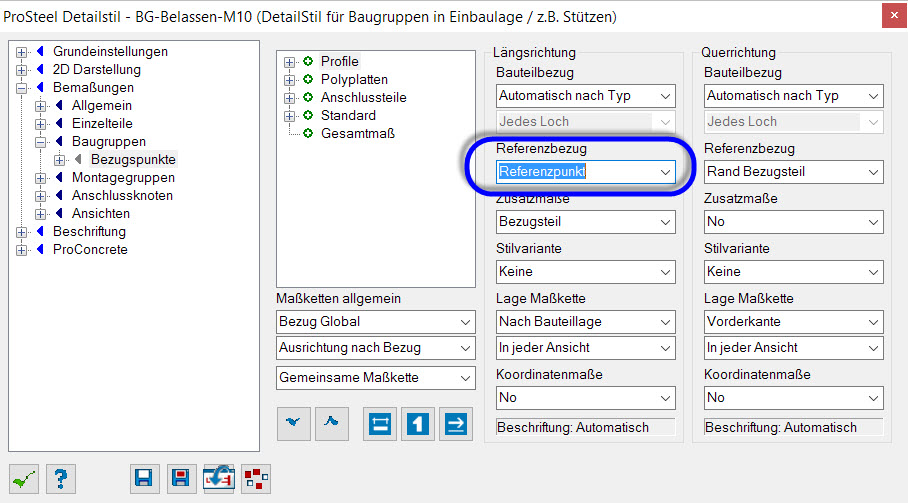Click the blue triangle icon beside Grundeinstellungen
This screenshot has width=908, height=503.
click(x=41, y=51)
